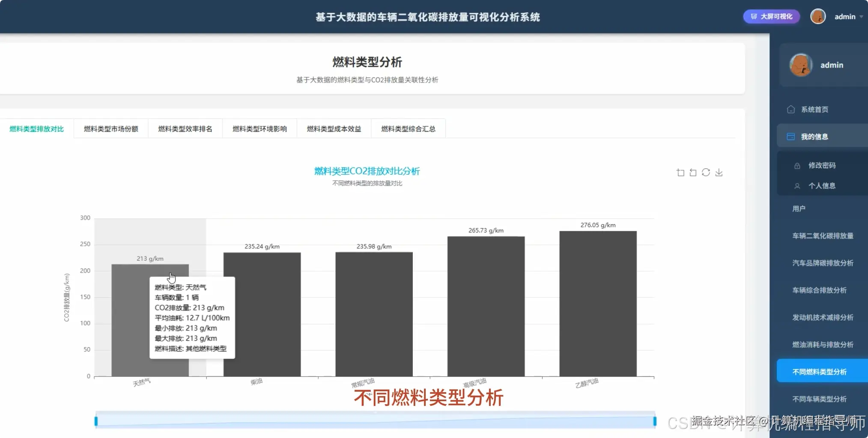The image size is (868, 438).
Task: Collapse the 修改密码 submenu group
Action: coord(822,165)
